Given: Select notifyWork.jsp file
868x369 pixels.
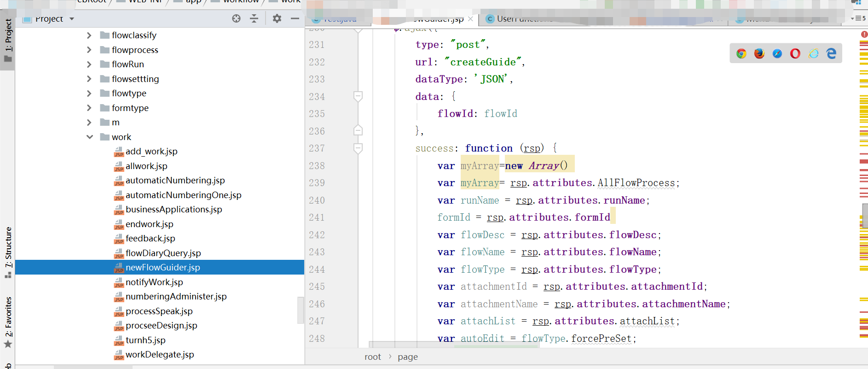Looking at the screenshot, I should pos(154,282).
